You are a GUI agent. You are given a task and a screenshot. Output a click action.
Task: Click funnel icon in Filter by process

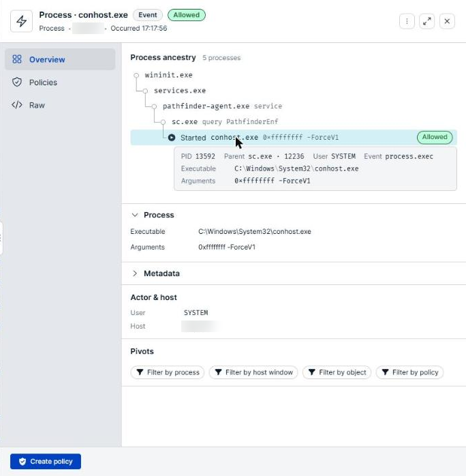click(x=140, y=372)
